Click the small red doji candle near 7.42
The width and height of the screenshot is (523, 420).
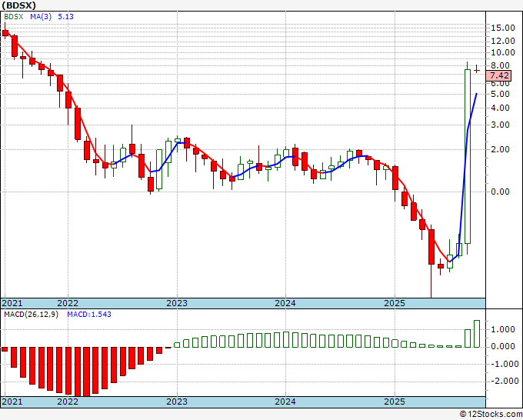[477, 69]
